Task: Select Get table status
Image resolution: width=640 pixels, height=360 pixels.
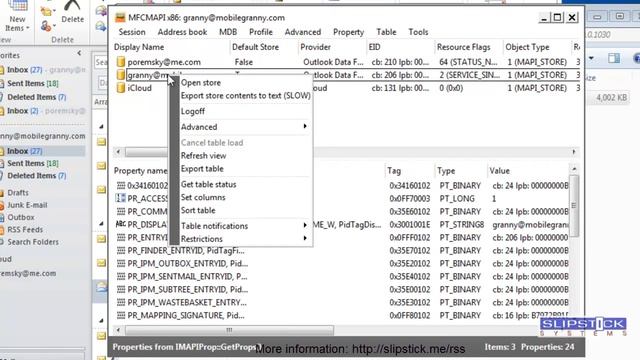Action: click(245, 184)
